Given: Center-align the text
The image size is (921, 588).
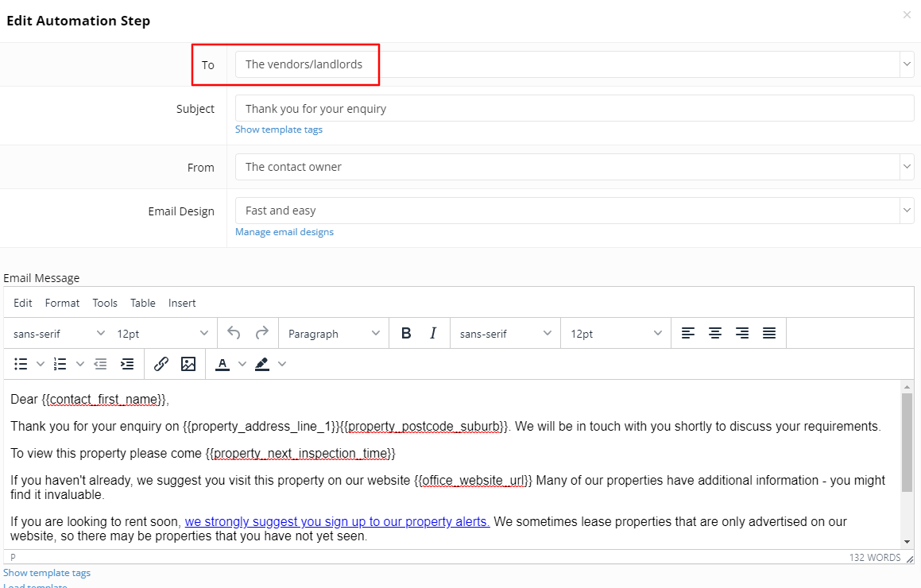Looking at the screenshot, I should click(715, 334).
